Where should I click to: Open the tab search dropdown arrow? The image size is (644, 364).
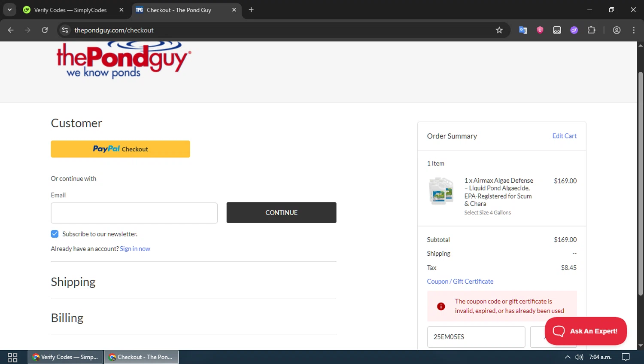pyautogui.click(x=9, y=9)
